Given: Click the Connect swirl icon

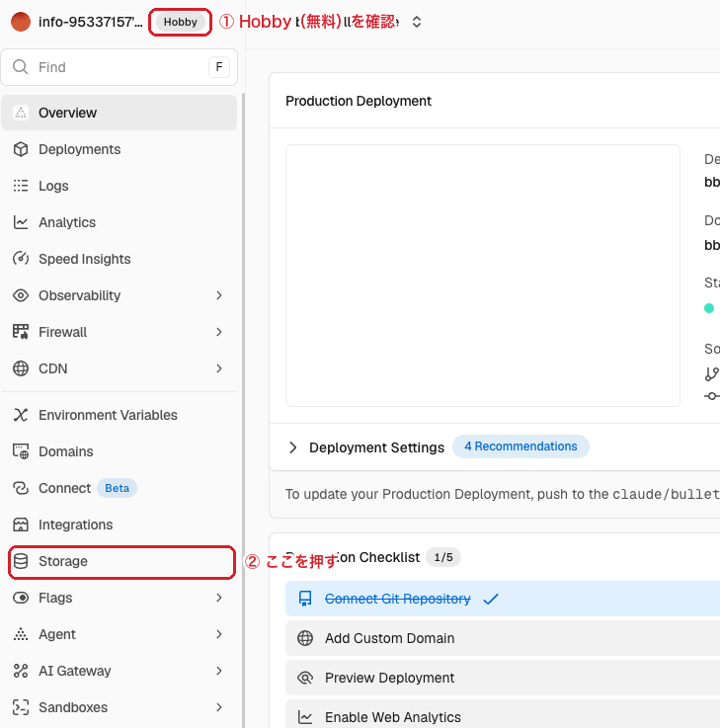Looking at the screenshot, I should [21, 488].
